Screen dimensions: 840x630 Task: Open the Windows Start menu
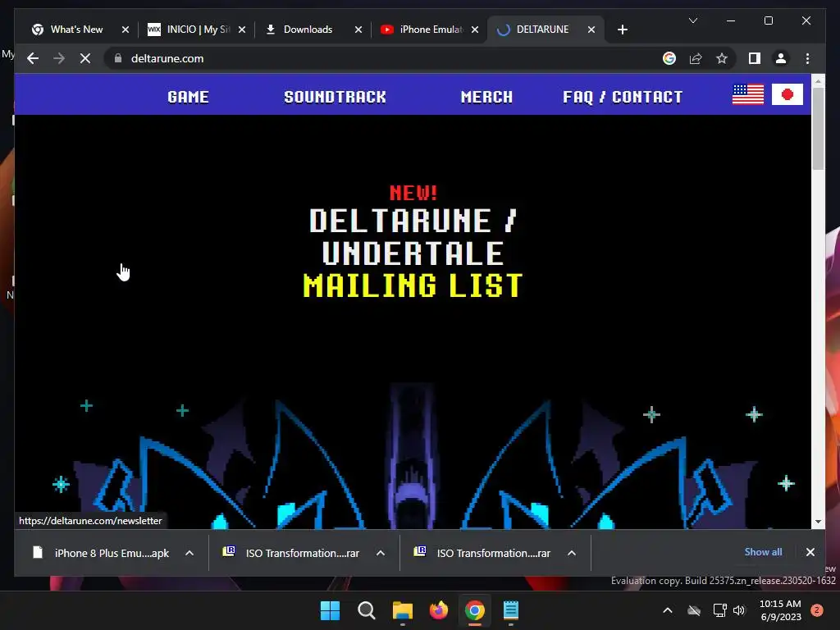(x=330, y=610)
